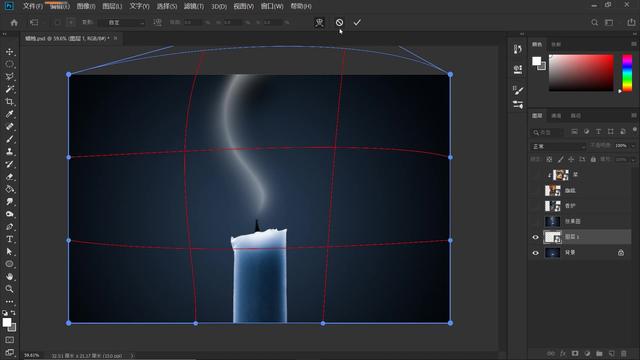Switch between free transform and warp modes
640x360 pixels.
(319, 22)
